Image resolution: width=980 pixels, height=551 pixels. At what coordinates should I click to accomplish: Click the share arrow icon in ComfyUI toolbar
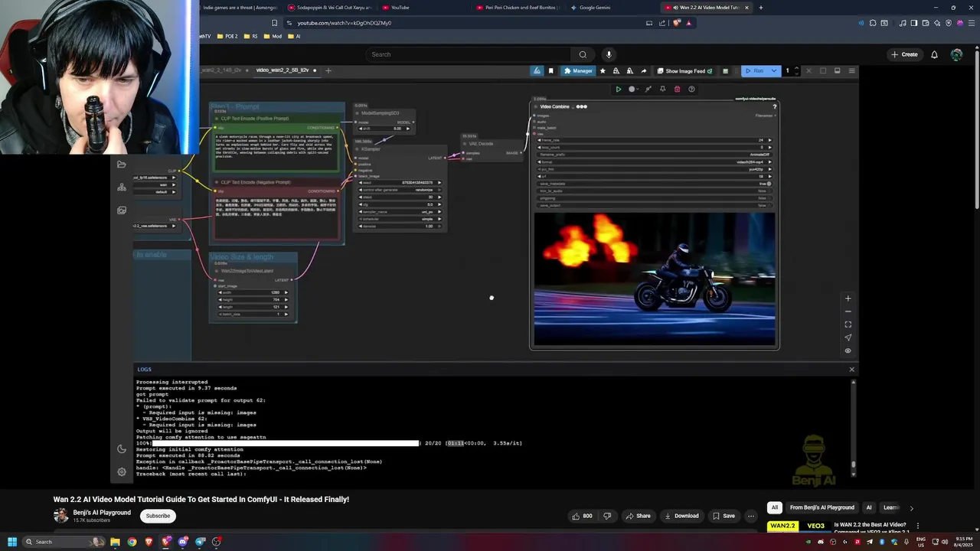[643, 70]
